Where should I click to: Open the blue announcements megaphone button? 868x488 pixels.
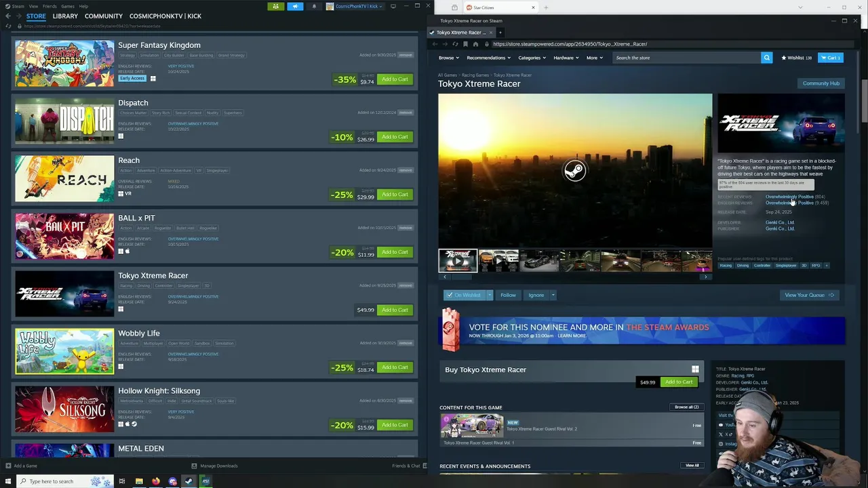click(295, 6)
